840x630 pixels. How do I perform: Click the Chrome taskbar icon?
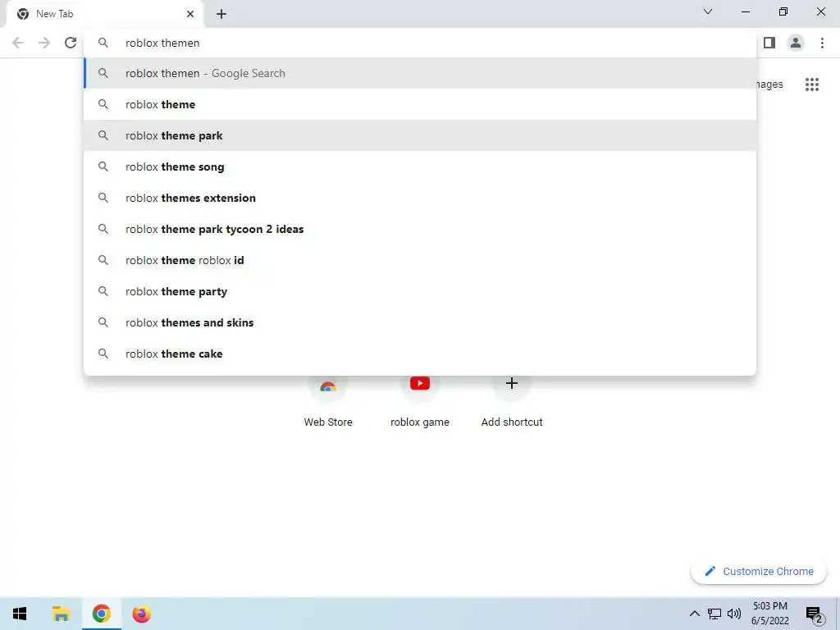[x=101, y=614]
